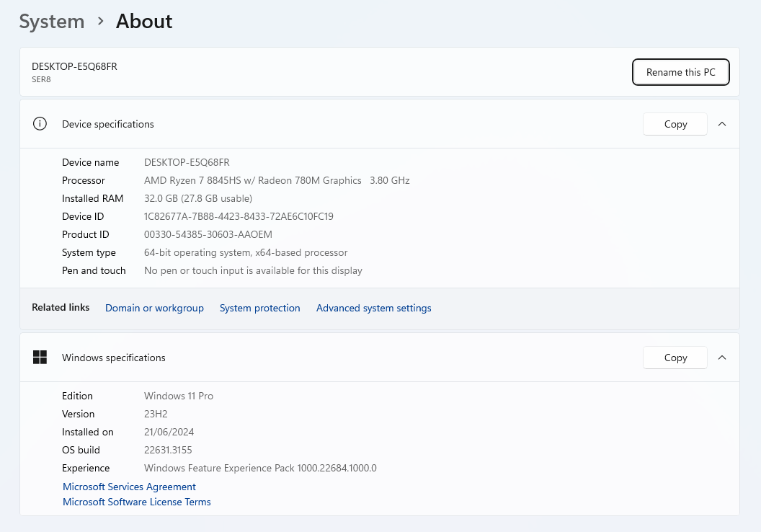
Task: Open the Microsoft Services Agreement
Action: coord(129,487)
